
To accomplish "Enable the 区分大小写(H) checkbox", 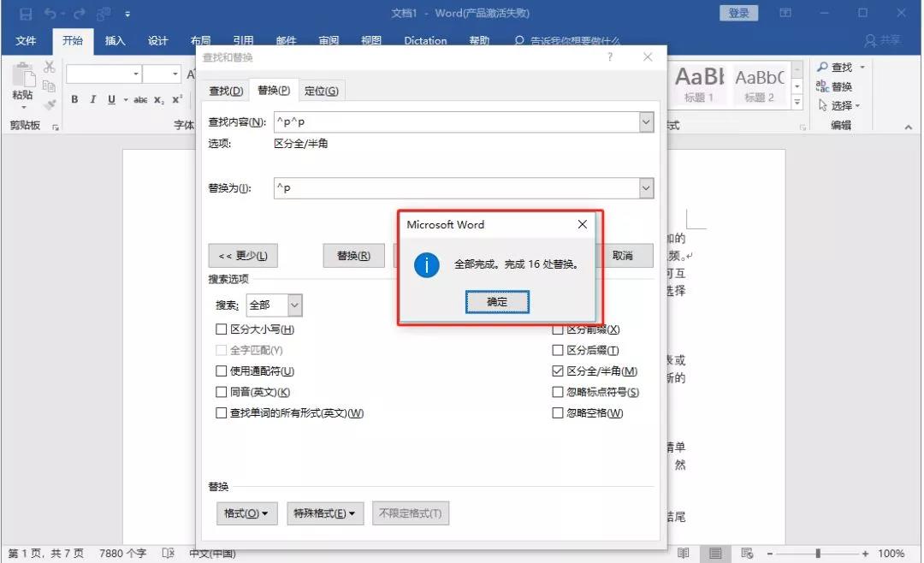I will click(x=222, y=329).
